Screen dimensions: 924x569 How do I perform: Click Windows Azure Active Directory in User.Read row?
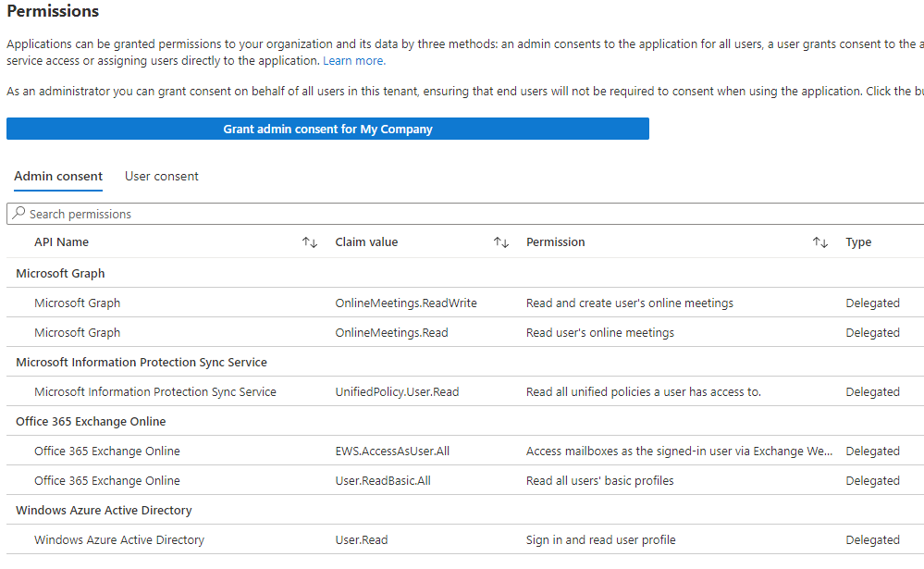coord(119,540)
